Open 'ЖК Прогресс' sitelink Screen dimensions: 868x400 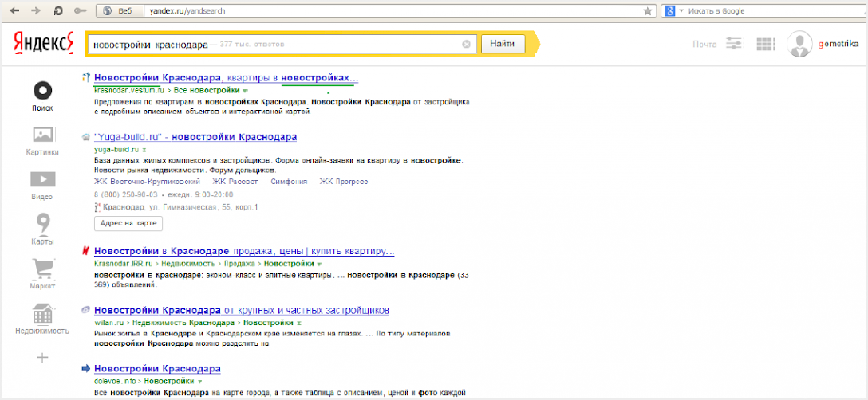click(344, 182)
